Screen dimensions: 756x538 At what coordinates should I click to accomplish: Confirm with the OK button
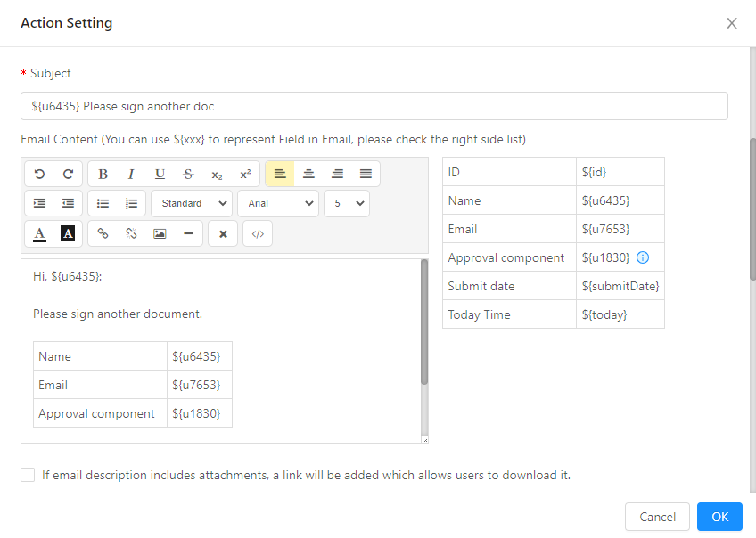coord(719,517)
